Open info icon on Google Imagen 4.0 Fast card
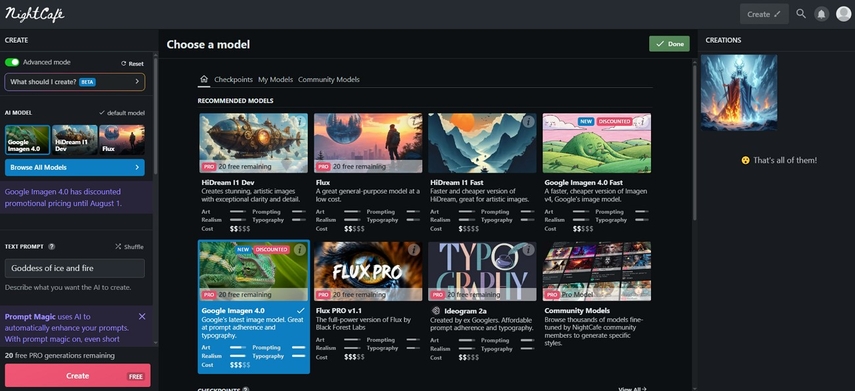This screenshot has height=391, width=855. point(642,122)
